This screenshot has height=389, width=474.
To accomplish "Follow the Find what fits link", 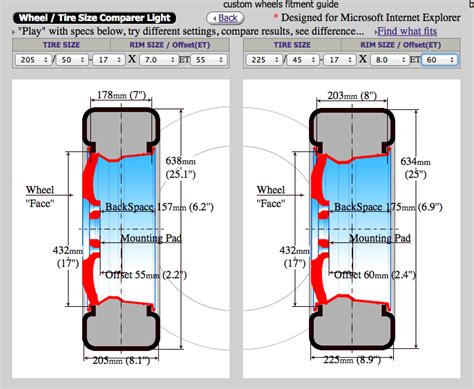I will (407, 31).
